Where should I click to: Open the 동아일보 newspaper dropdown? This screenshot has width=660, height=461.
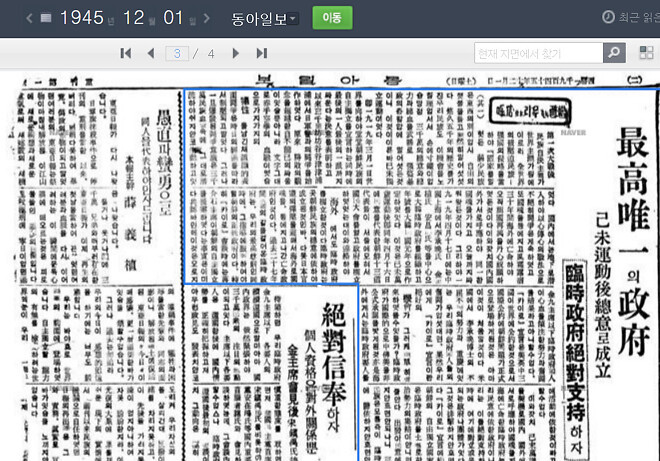[x=264, y=19]
